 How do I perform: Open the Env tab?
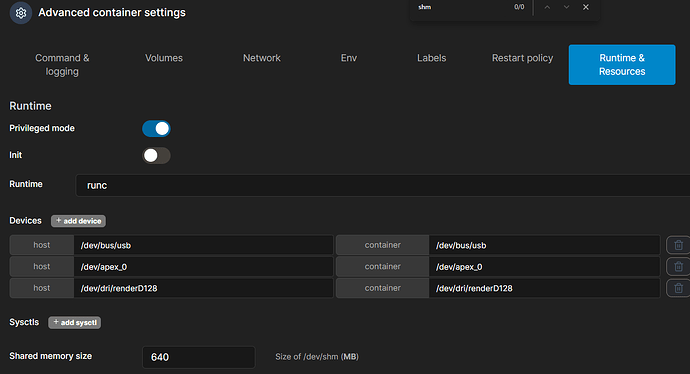[349, 58]
